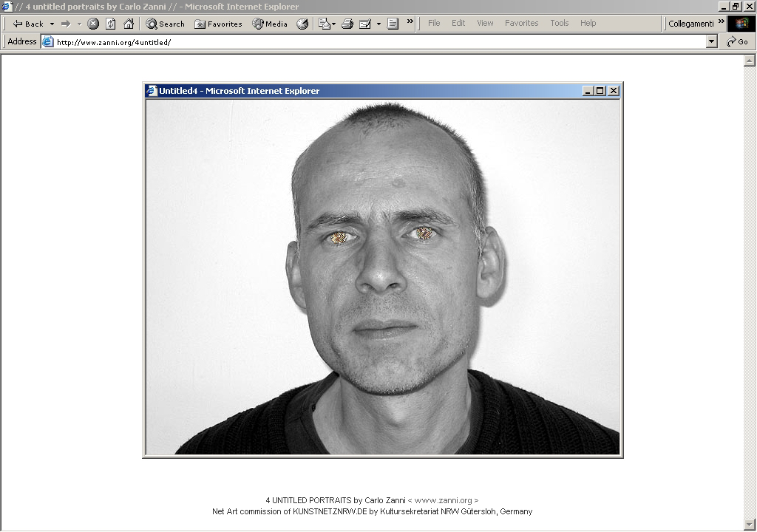Viewport: 757px width, 532px height.
Task: Click the Go button
Action: (738, 42)
